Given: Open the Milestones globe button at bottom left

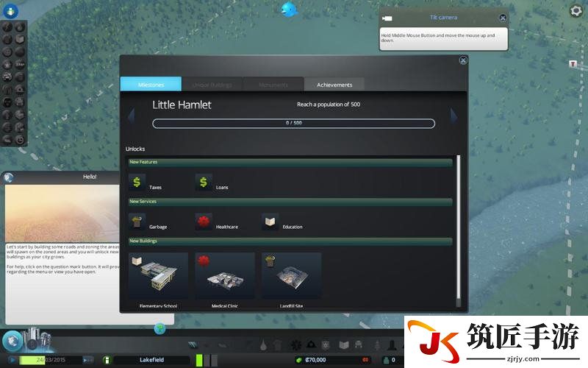Looking at the screenshot, I should [12, 341].
